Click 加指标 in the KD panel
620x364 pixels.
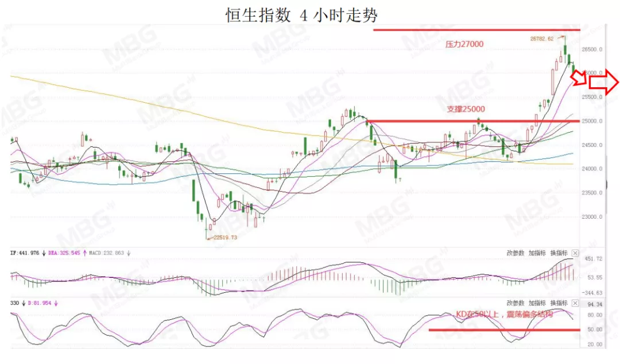(x=537, y=303)
